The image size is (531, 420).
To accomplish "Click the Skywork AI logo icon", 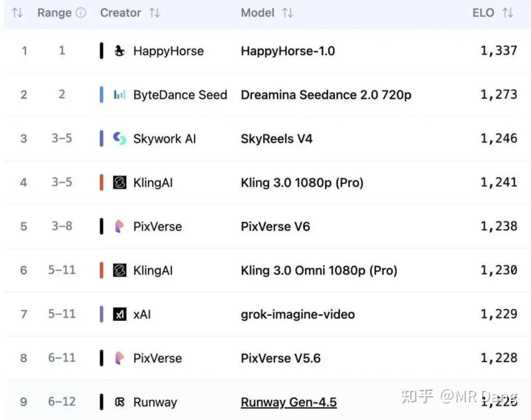I will [x=119, y=139].
